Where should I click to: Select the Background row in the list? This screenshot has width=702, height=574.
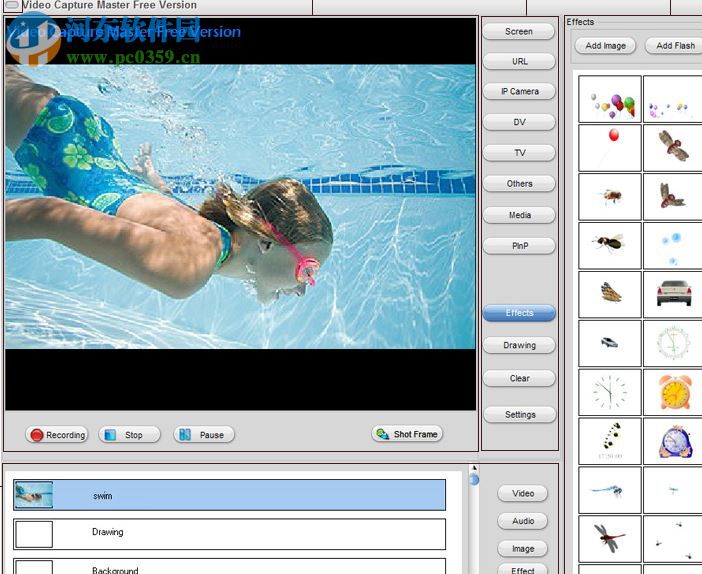230,566
